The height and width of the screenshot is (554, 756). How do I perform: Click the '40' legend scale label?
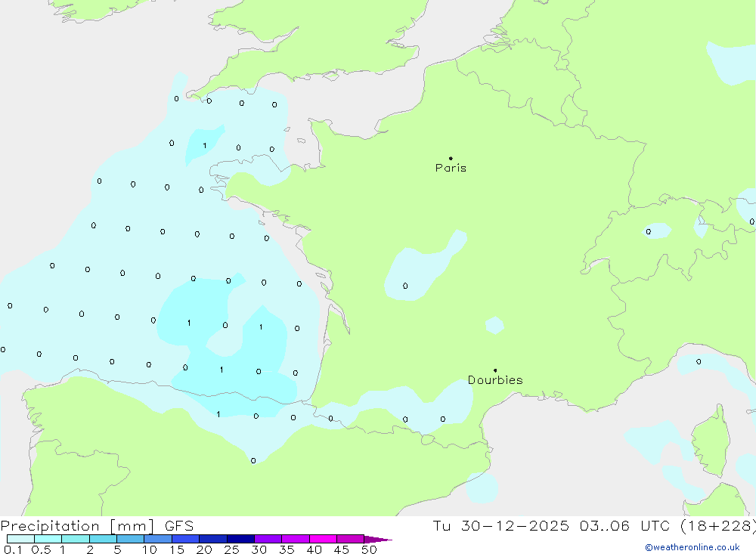click(x=314, y=549)
